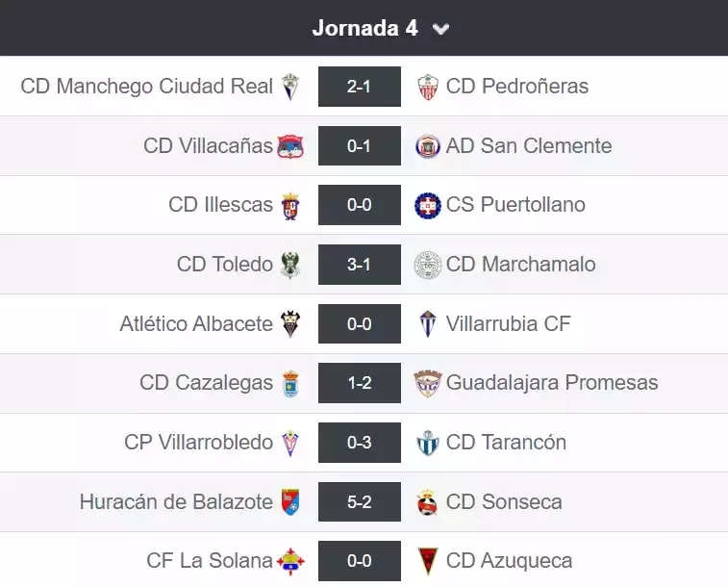
Task: Click the Atlético Albacete team crest
Action: (290, 323)
